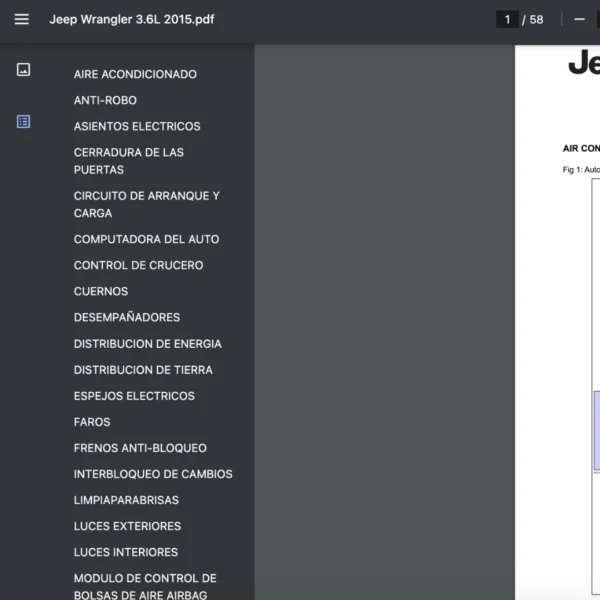Open the FAROS section
Viewport: 600px width, 600px height.
click(92, 422)
